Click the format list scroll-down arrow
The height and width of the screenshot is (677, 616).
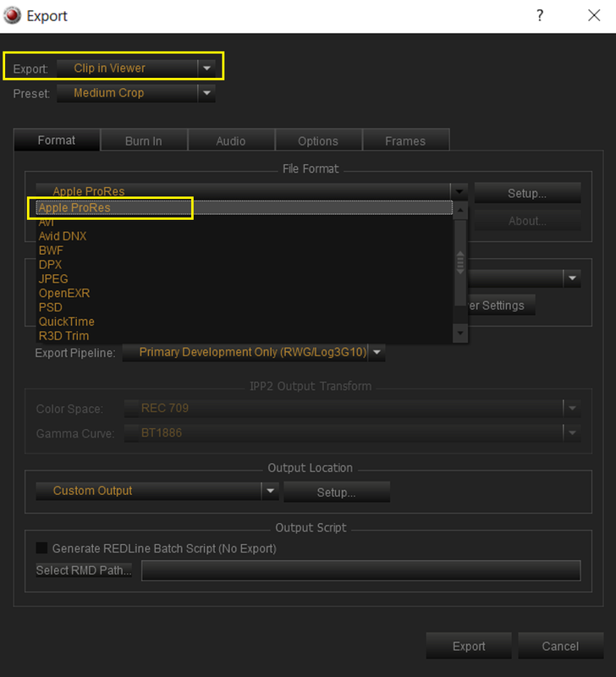[x=460, y=333]
